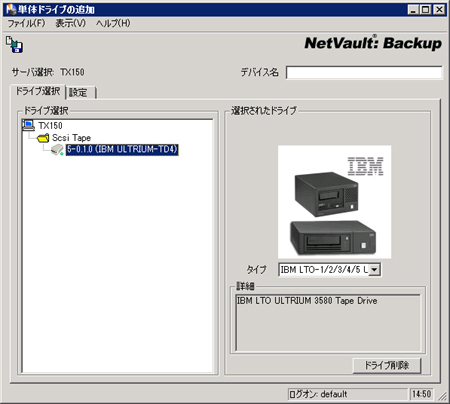Click the window title bar application icon

pos(11,9)
